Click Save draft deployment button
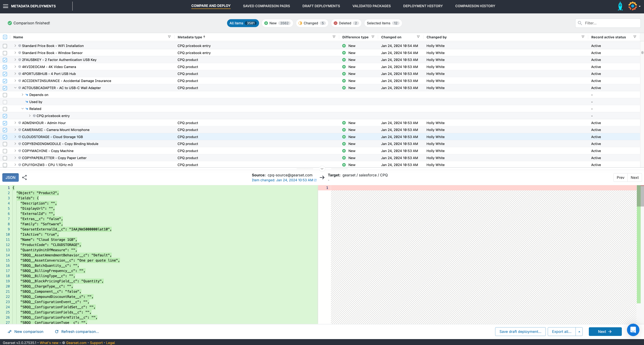 [520, 331]
